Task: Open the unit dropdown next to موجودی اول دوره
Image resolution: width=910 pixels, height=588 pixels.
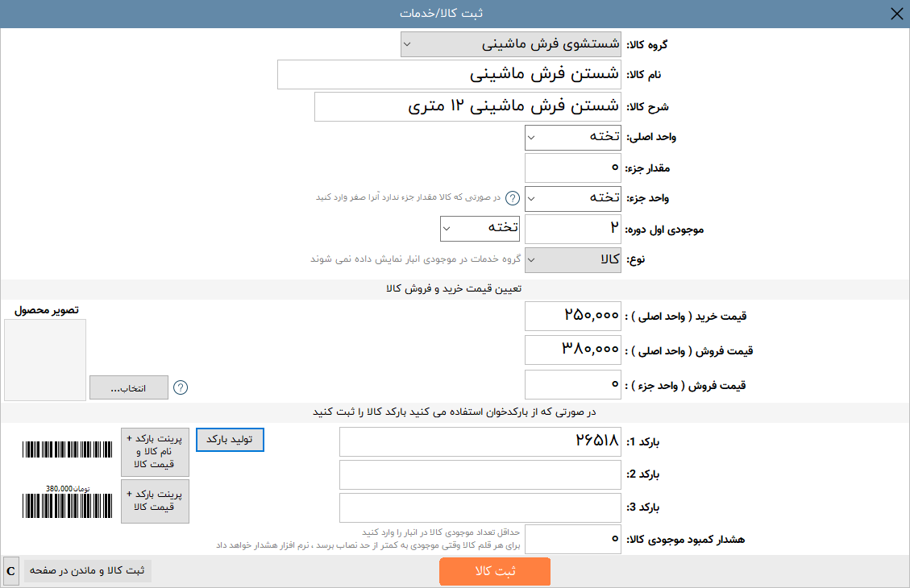Action: [x=480, y=229]
